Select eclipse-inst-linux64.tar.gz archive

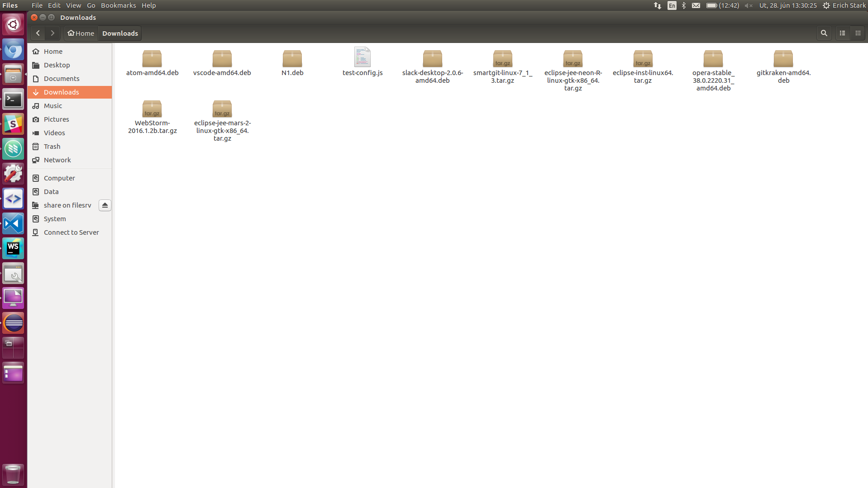(x=643, y=66)
